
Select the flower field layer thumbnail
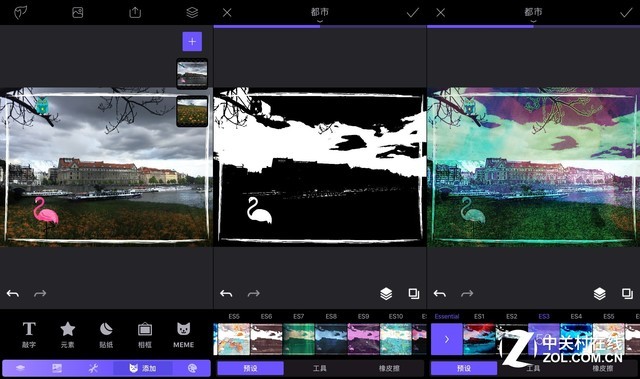[x=192, y=111]
